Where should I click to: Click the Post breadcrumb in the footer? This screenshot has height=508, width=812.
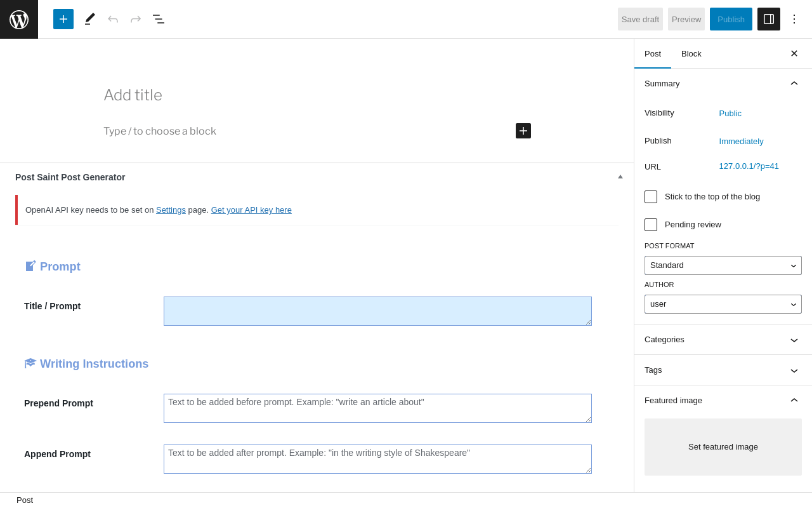25,500
